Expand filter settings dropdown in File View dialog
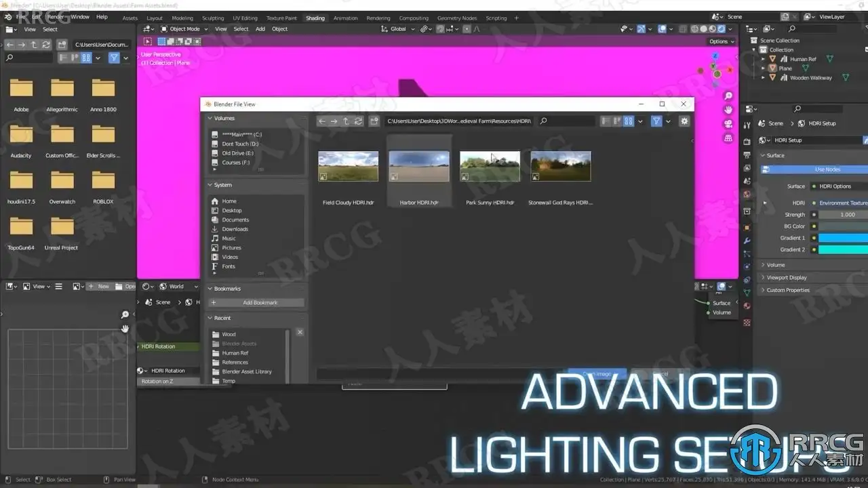Viewport: 868px width, 488px height. tap(668, 121)
